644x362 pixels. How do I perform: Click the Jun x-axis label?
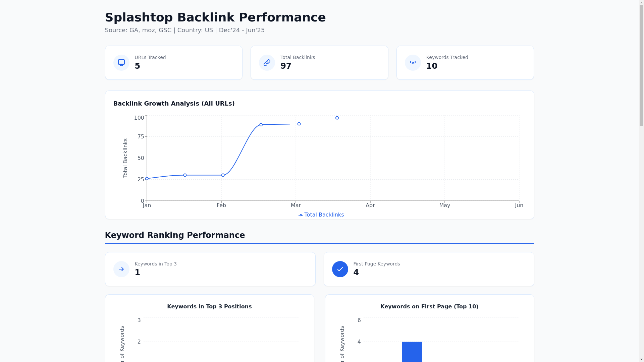click(x=519, y=205)
